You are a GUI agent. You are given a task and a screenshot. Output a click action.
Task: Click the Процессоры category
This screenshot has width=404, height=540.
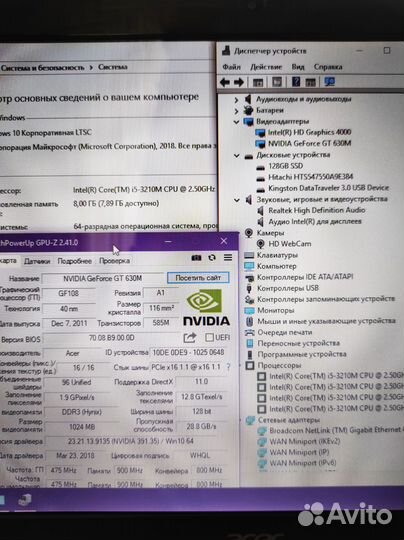pyautogui.click(x=279, y=365)
